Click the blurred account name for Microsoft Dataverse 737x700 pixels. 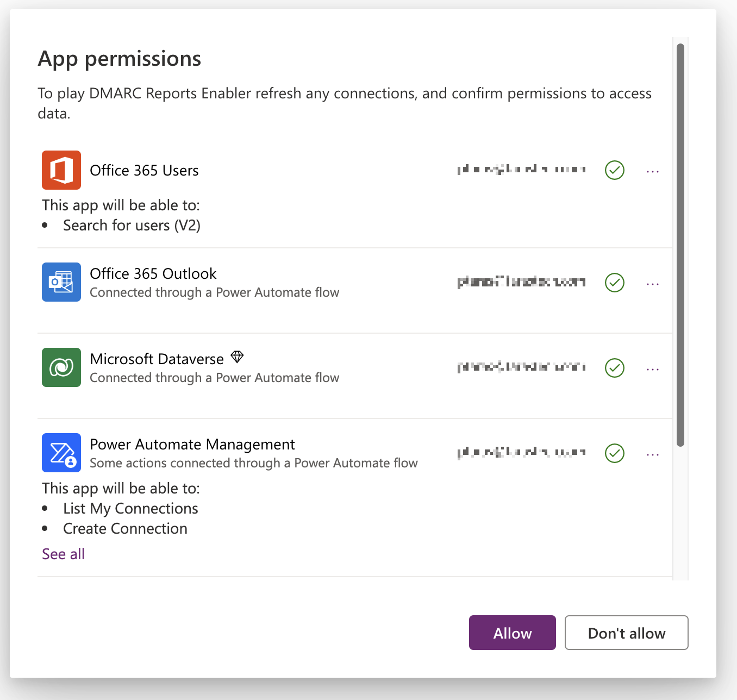[522, 367]
